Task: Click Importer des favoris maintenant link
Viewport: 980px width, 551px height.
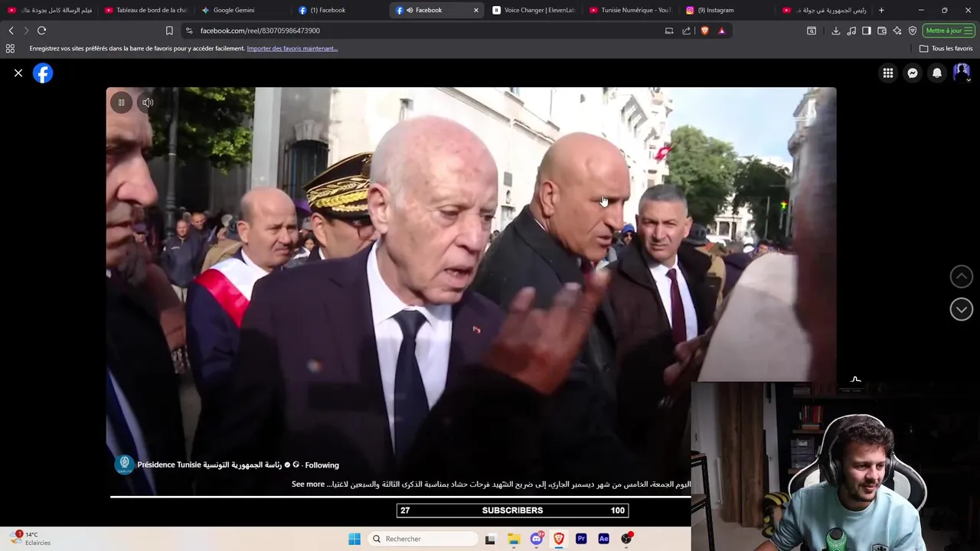Action: coord(292,48)
